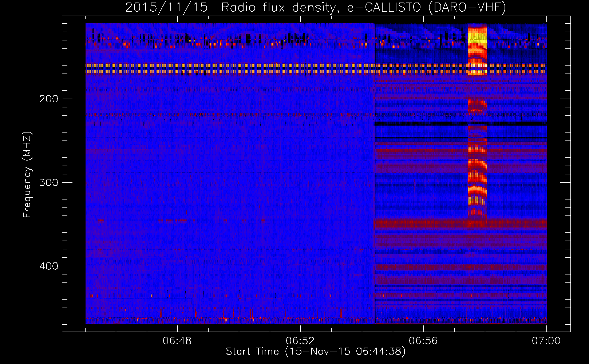Click the 06:48 time tick label
The width and height of the screenshot is (589, 364).
(177, 341)
